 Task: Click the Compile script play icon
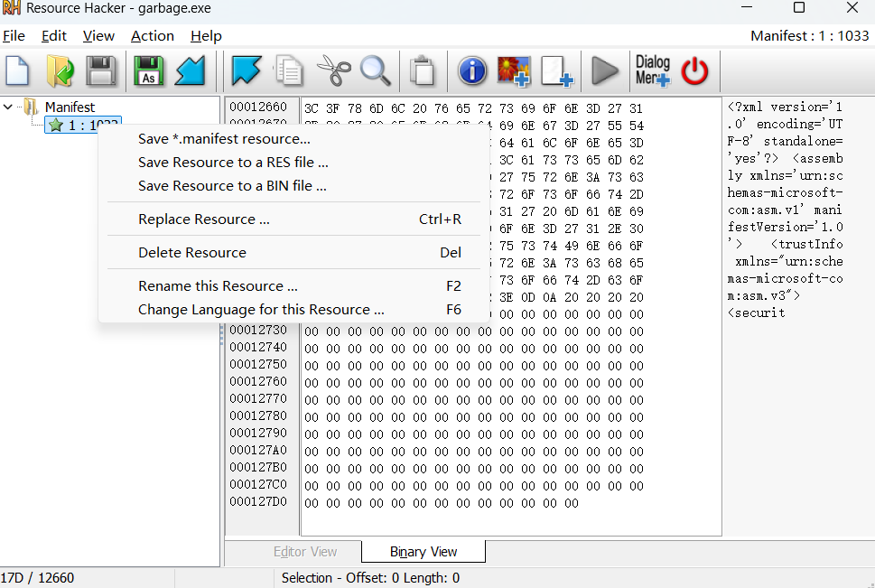[605, 71]
